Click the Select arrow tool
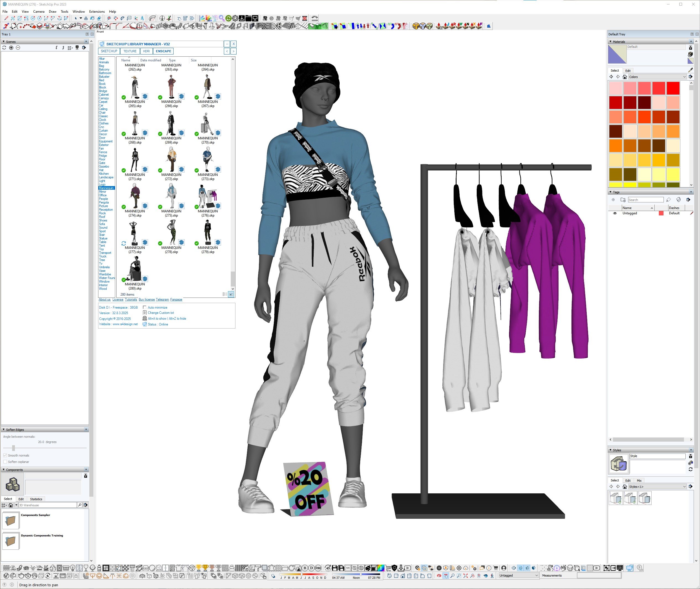700x589 pixels. [76, 18]
